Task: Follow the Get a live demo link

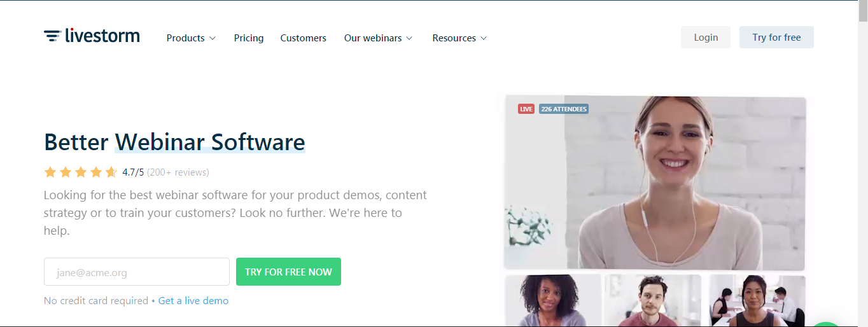Action: click(193, 300)
